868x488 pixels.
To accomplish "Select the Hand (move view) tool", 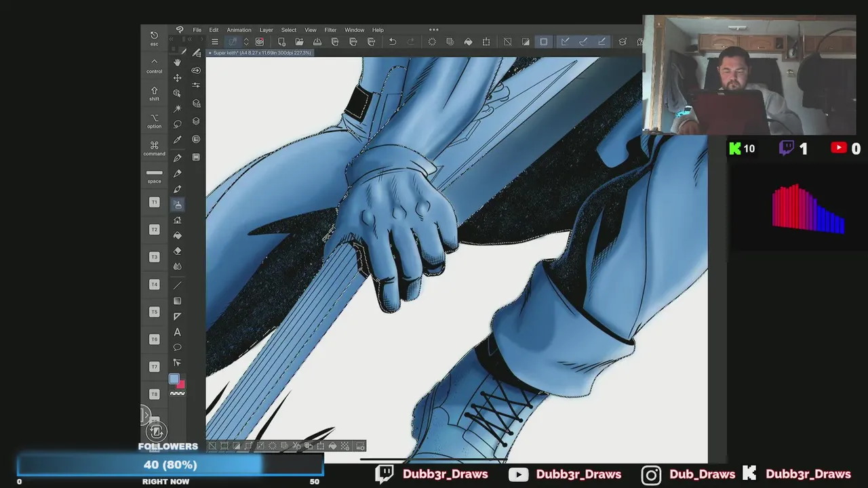I will [x=177, y=62].
